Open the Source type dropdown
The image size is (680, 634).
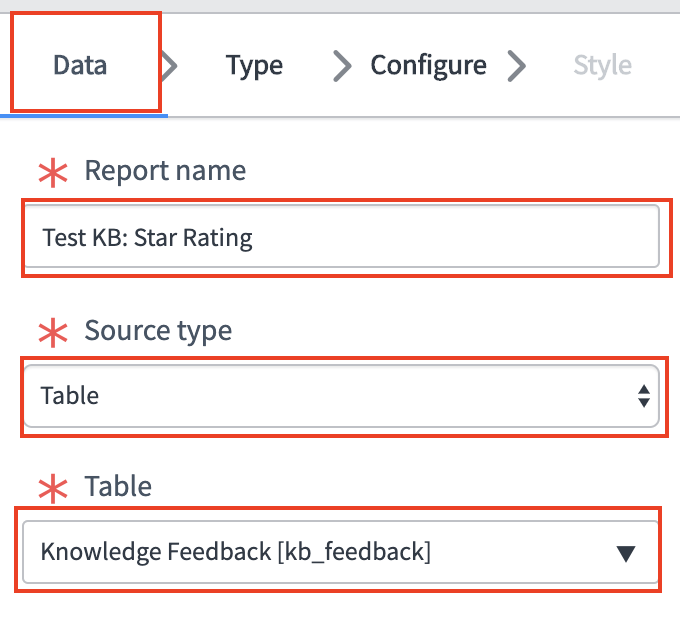(x=330, y=396)
